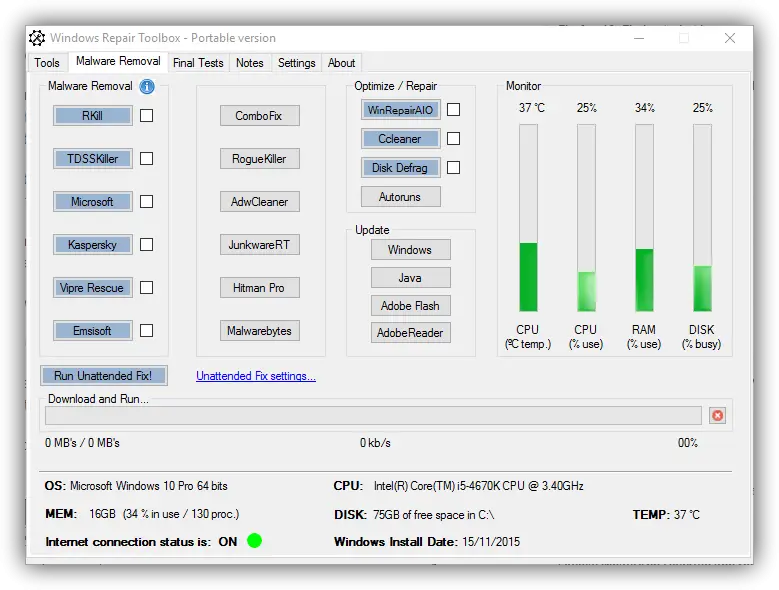Screen dimensions: 779x590
Task: Show the About tab
Action: [341, 63]
